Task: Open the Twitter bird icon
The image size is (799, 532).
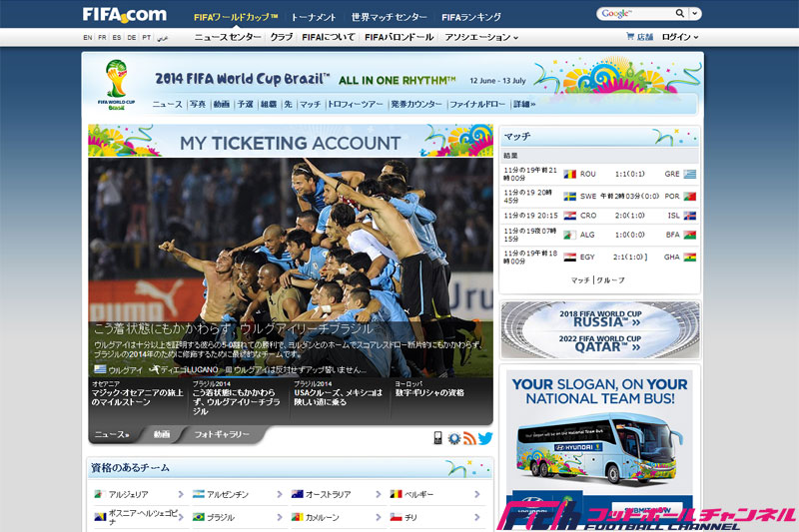Action: 485,437
